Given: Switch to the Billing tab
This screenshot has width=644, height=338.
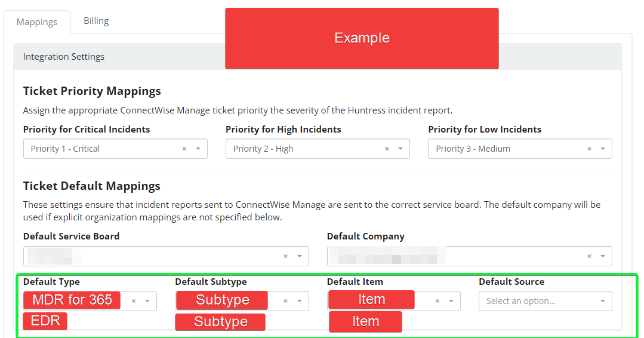Looking at the screenshot, I should (x=96, y=21).
